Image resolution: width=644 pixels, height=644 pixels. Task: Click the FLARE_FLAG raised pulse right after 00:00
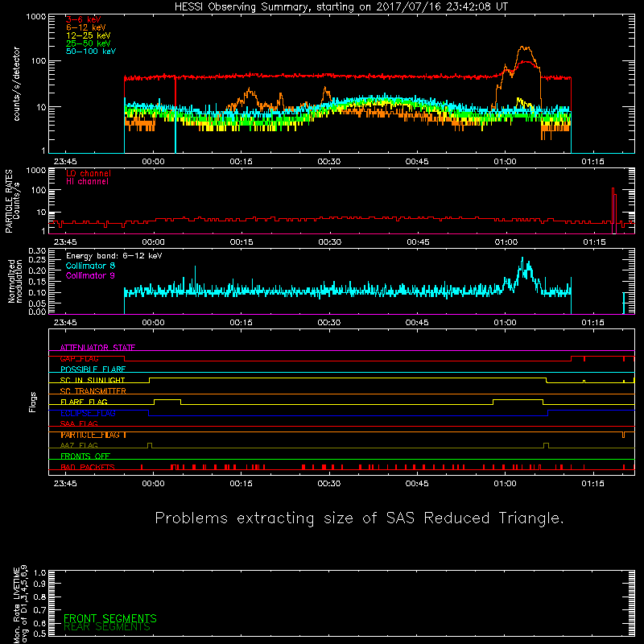click(167, 401)
